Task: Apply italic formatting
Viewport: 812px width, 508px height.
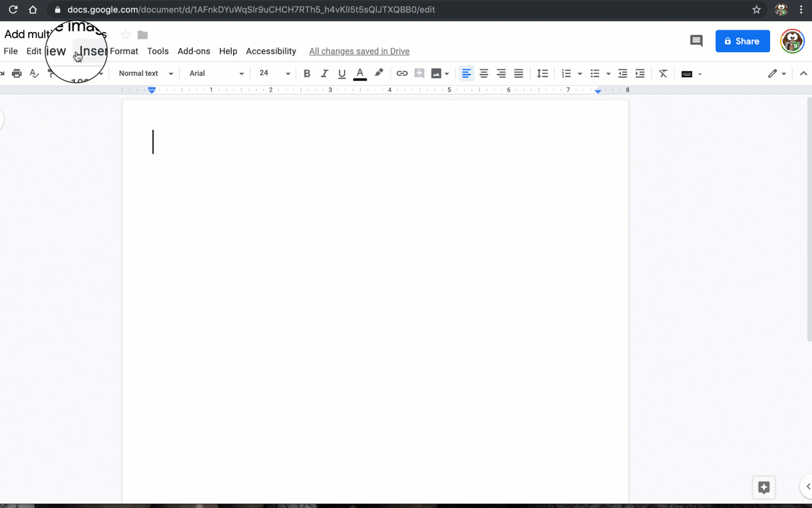Action: [324, 73]
